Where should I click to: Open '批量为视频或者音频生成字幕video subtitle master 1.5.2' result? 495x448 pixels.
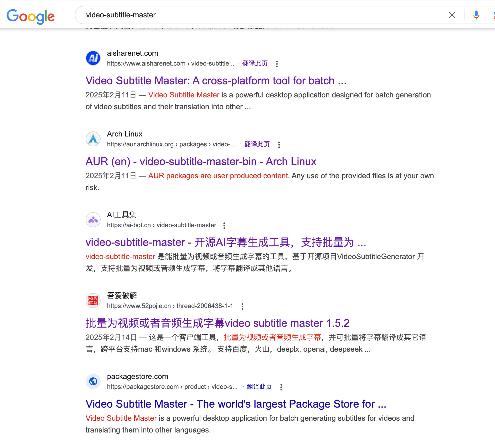click(x=218, y=323)
